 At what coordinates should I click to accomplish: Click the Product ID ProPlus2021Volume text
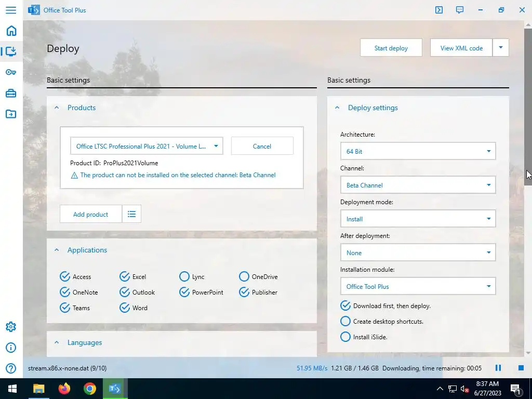(114, 163)
